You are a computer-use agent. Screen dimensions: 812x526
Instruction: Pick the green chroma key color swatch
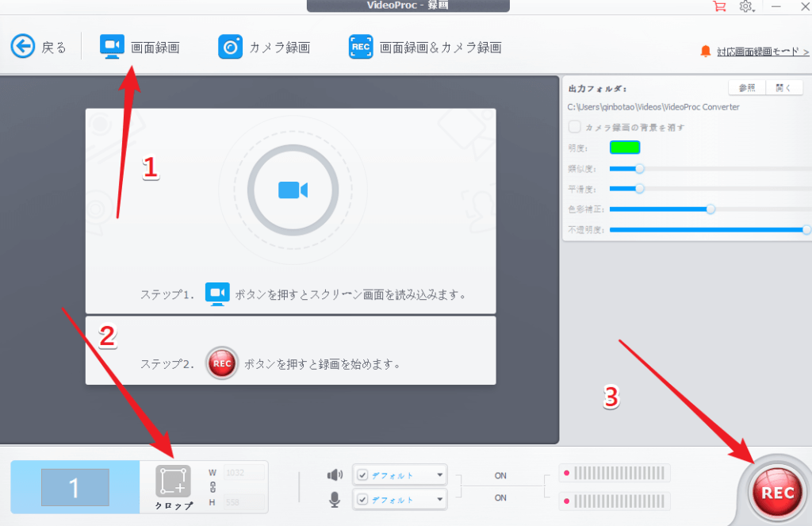[625, 148]
